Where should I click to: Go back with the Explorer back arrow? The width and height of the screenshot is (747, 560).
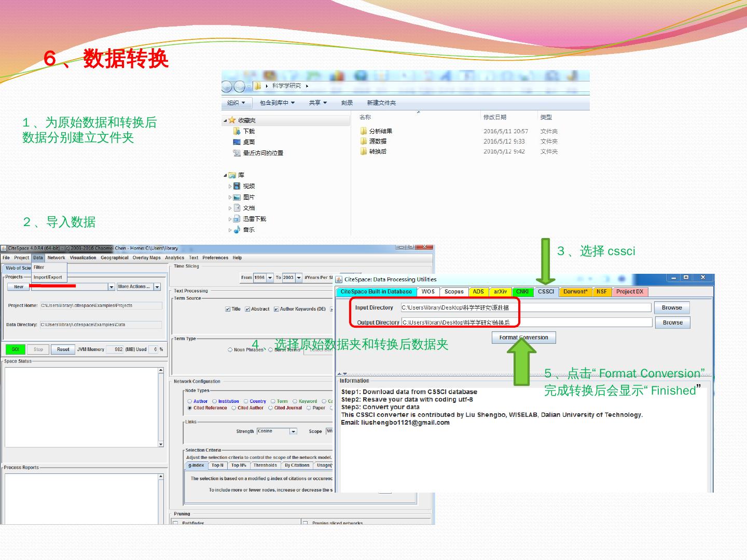[x=227, y=86]
